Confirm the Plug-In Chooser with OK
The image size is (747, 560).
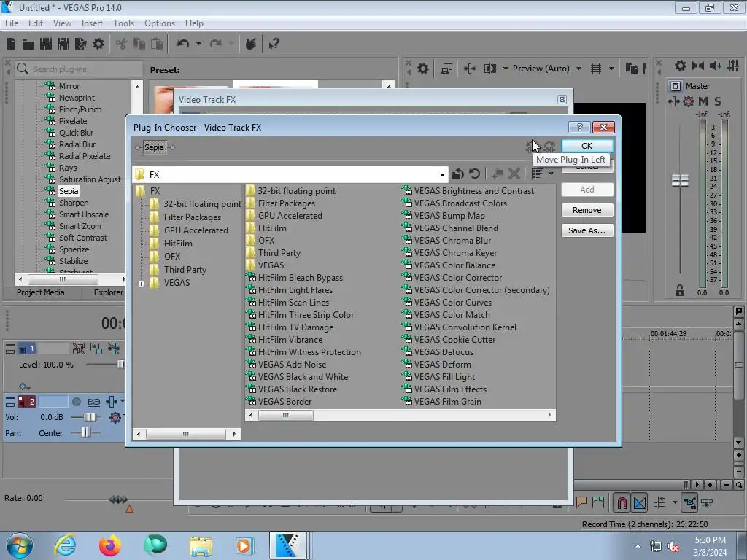(587, 146)
